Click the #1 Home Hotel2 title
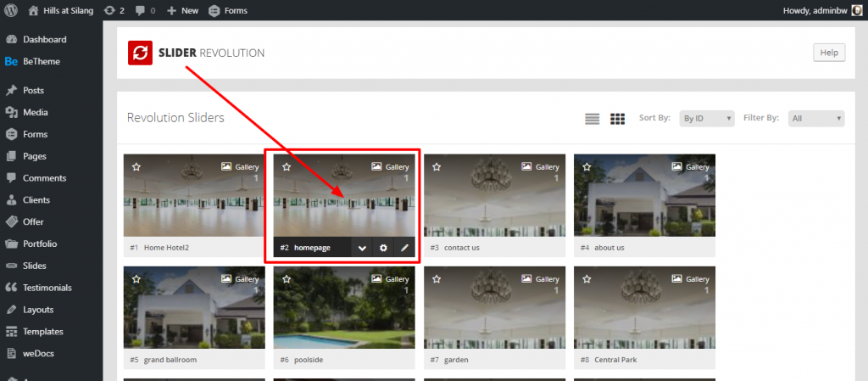 coord(159,248)
